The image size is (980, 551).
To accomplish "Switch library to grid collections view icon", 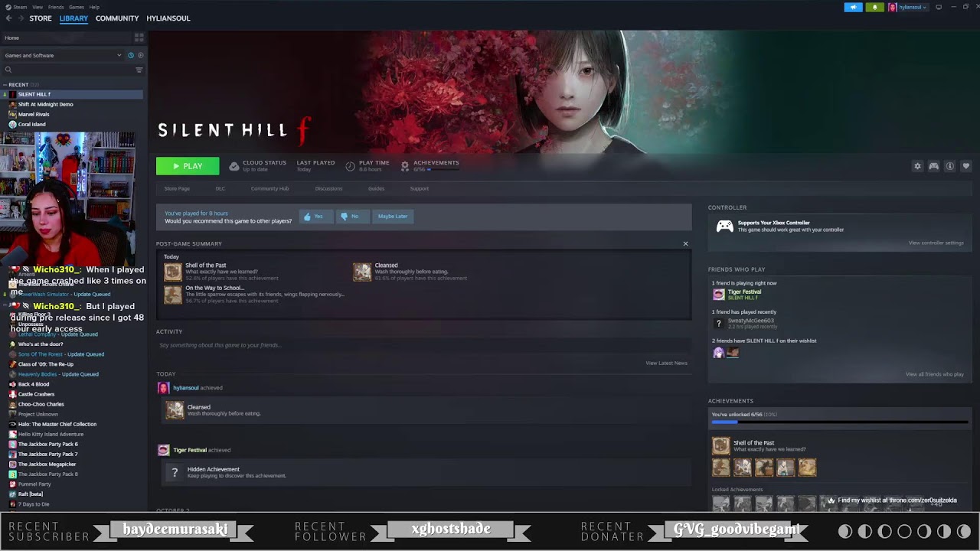I will 139,37.
